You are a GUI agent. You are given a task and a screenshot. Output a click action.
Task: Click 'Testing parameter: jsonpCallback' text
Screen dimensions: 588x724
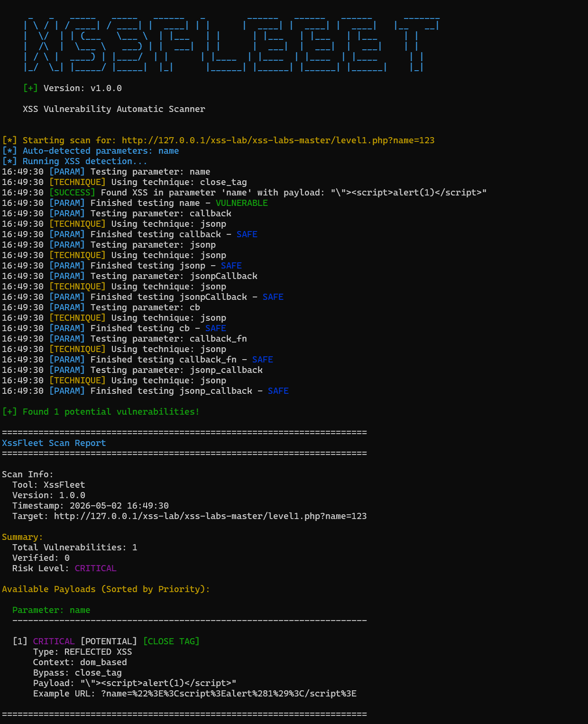coord(174,276)
